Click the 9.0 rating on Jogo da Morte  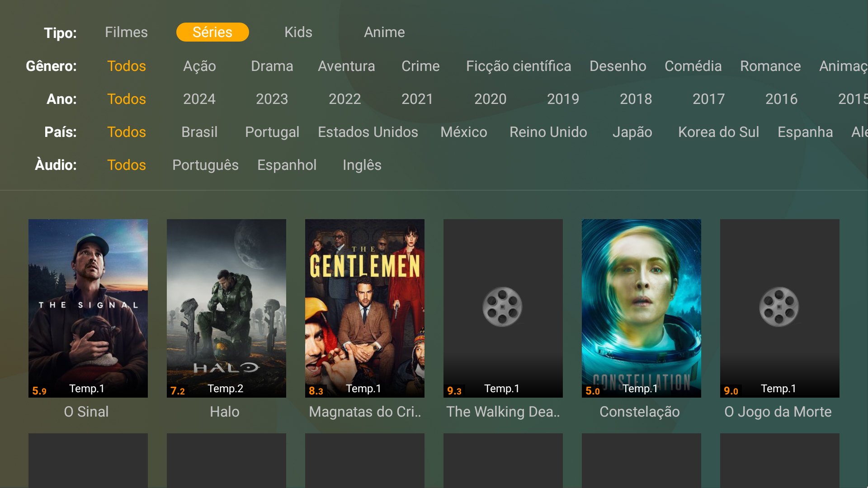[731, 391]
